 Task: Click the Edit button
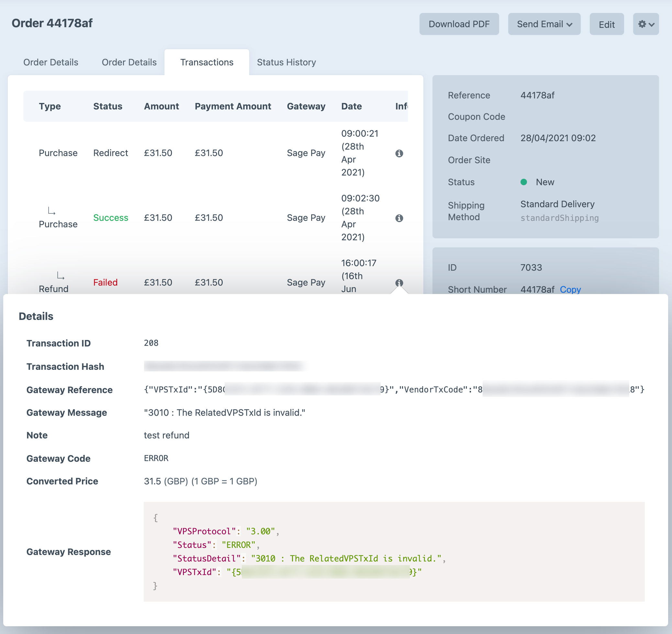607,24
